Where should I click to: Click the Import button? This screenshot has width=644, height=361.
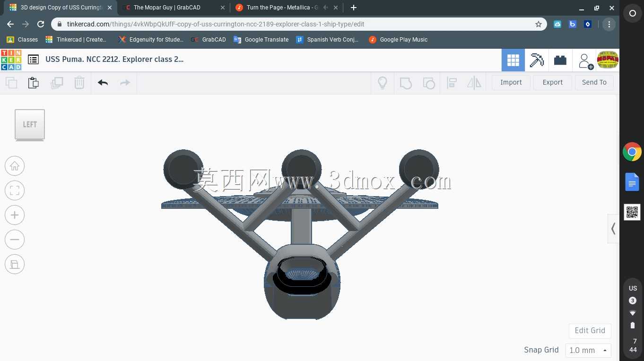(x=511, y=82)
